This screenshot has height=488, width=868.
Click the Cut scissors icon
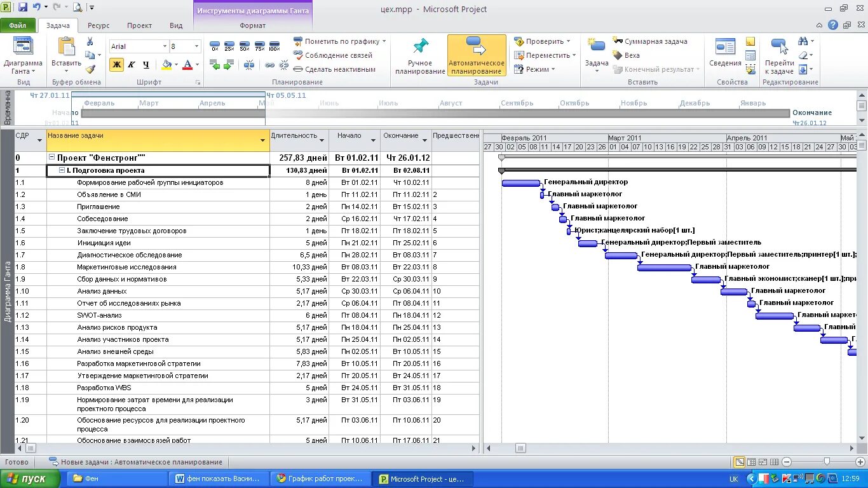click(90, 41)
